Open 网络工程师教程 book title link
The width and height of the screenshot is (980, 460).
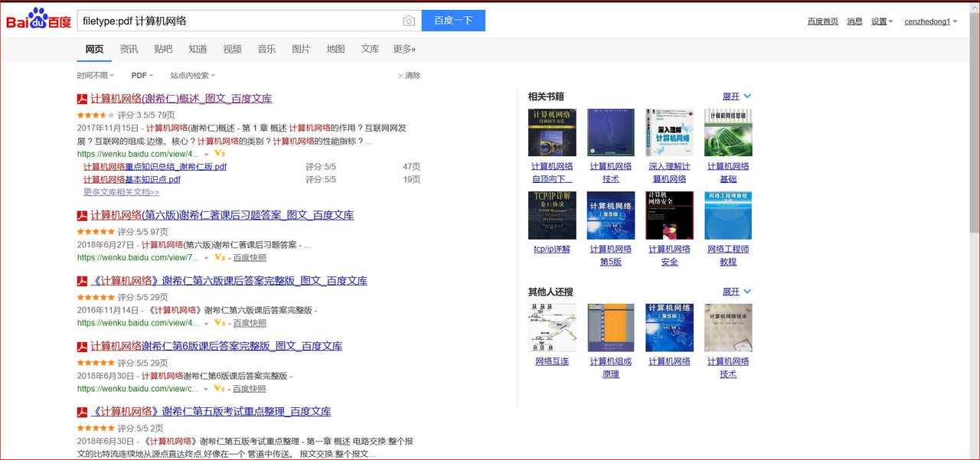728,256
